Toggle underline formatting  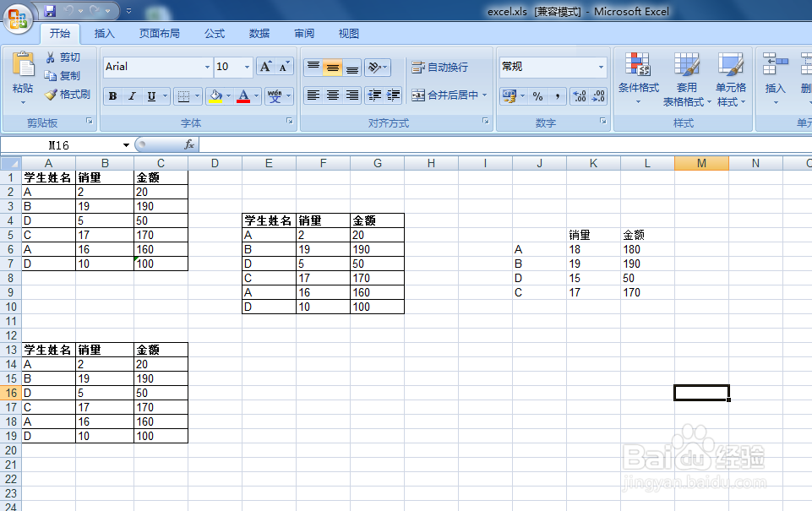click(151, 95)
